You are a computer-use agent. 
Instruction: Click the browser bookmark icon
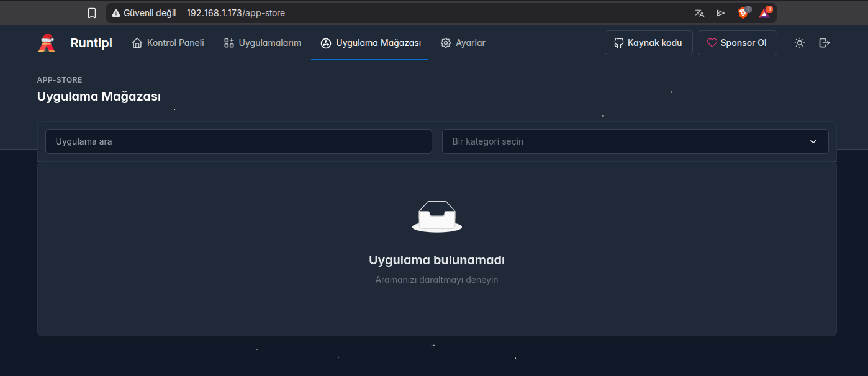pos(92,12)
